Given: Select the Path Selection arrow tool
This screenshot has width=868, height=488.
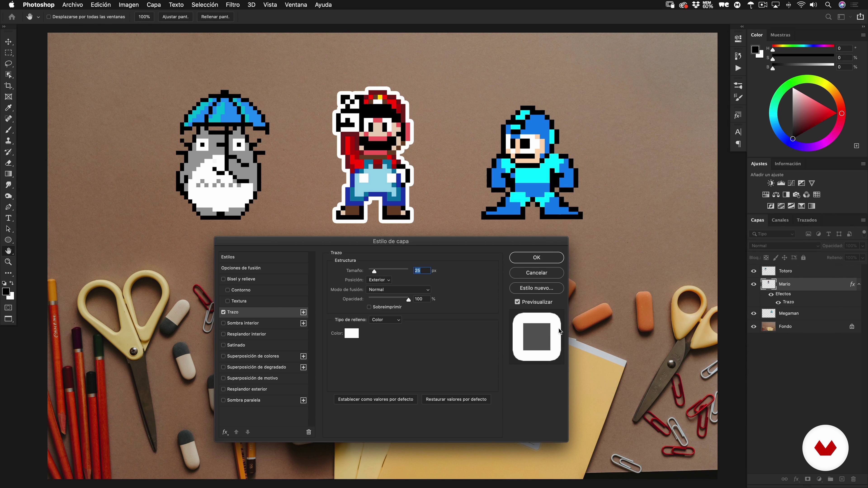Looking at the screenshot, I should pos(8,229).
